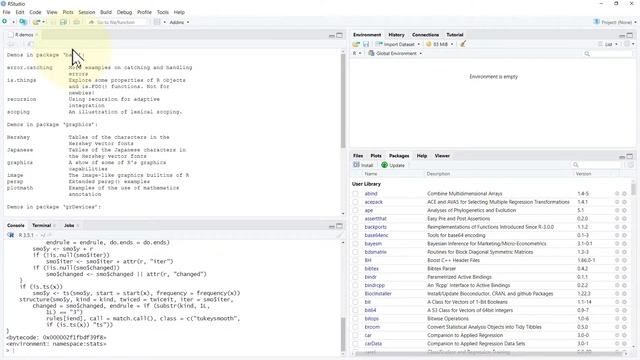Click the Install packages icon button
Image resolution: width=640 pixels, height=360 pixels.
(363, 165)
